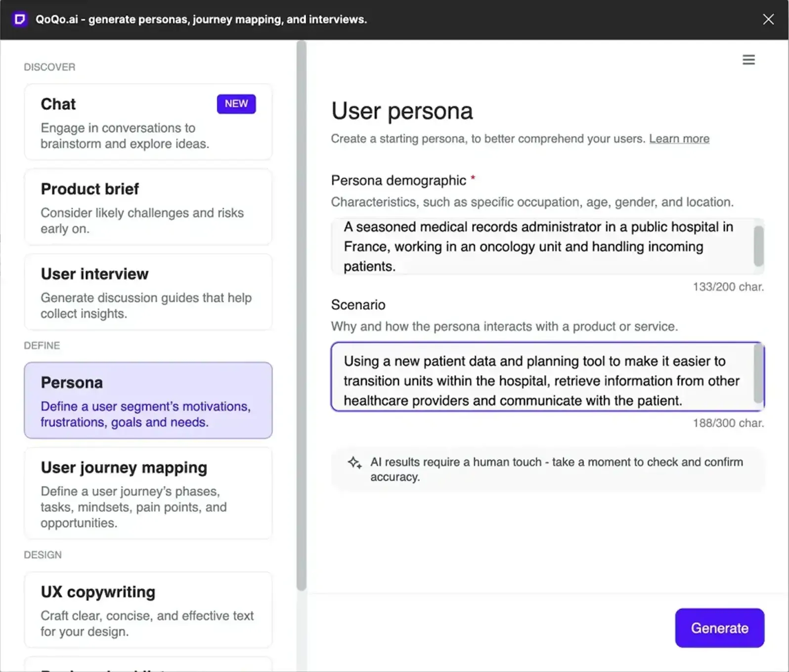This screenshot has height=672, width=789.
Task: Open the User interview card
Action: tap(148, 292)
